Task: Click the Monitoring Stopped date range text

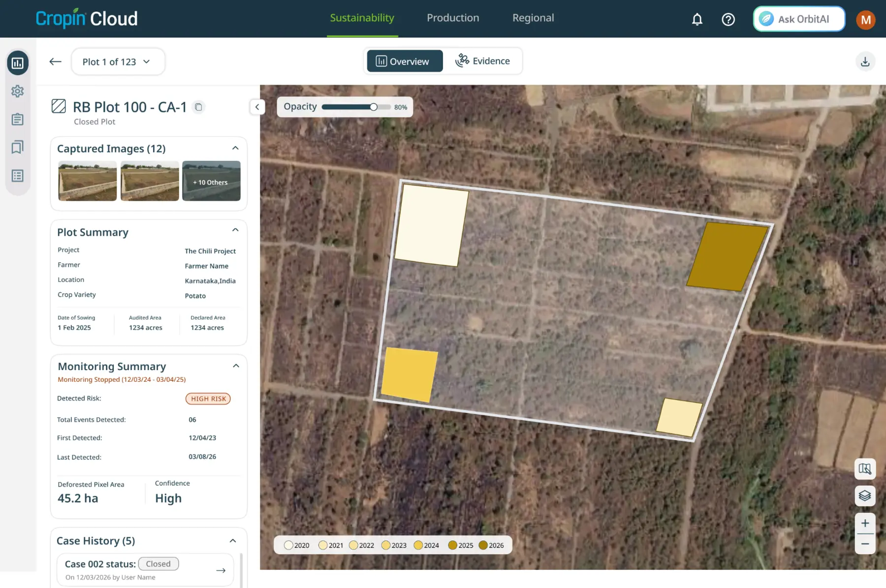Action: (122, 379)
